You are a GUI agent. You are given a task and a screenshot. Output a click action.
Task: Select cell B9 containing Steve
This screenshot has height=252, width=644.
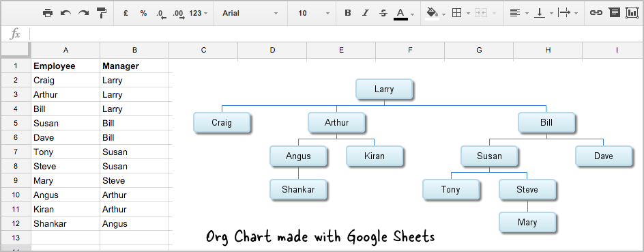(134, 180)
